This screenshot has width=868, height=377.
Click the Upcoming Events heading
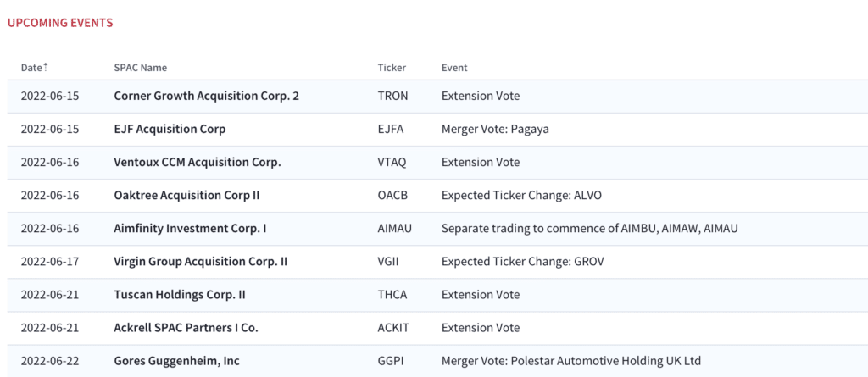coord(60,23)
